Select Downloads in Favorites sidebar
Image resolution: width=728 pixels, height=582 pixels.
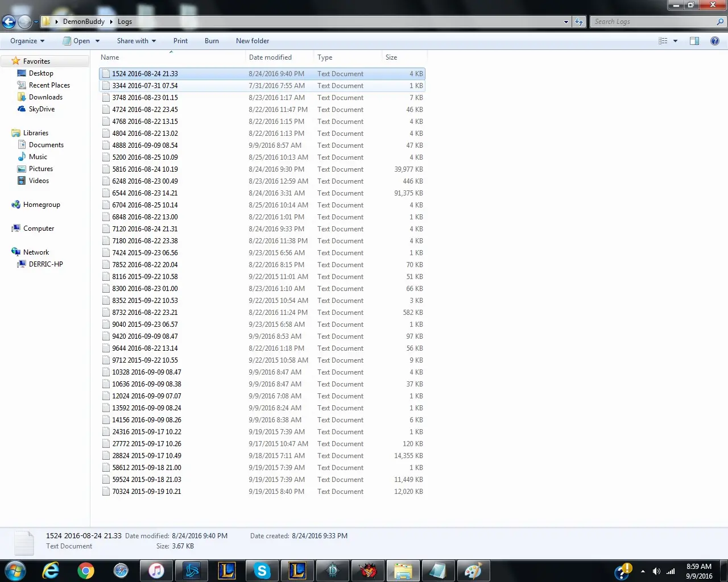45,97
